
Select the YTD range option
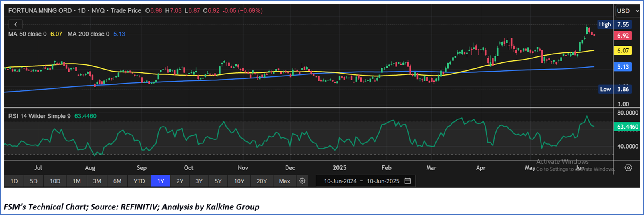[x=139, y=181]
